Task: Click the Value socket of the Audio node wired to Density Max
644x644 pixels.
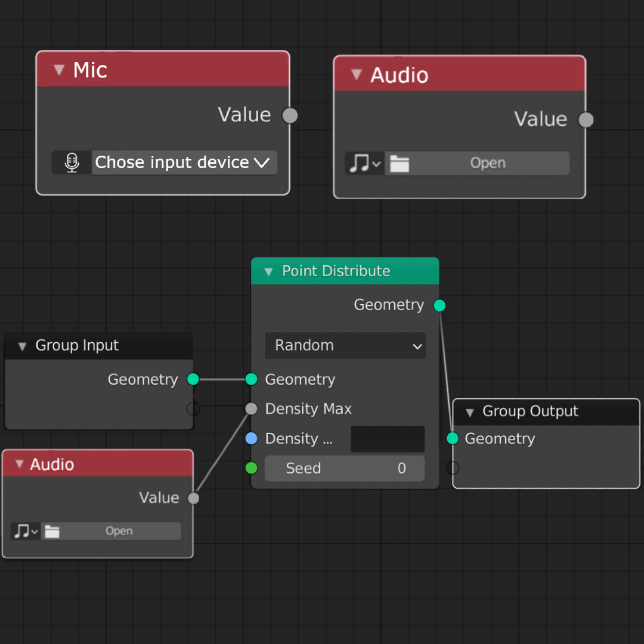Action: 193,498
